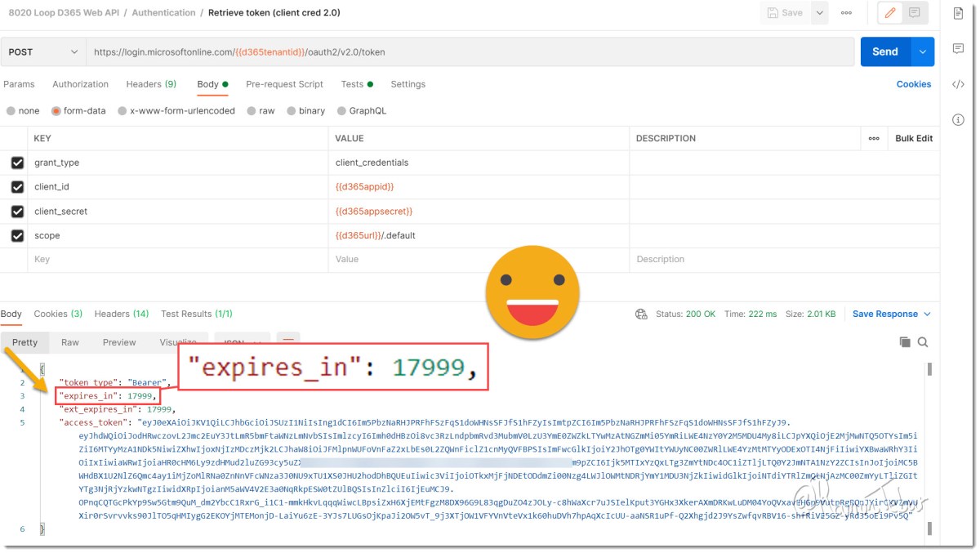
Task: Open the code snippet icon in sidebar
Action: 958,84
